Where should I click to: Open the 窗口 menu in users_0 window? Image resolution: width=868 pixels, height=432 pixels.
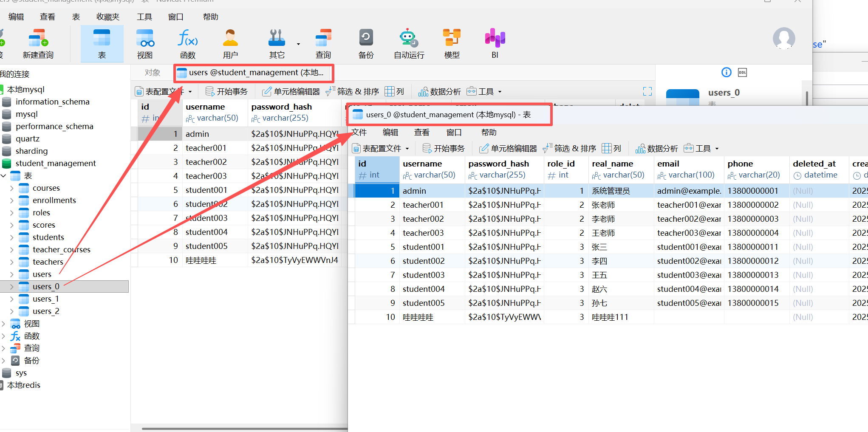pos(454,132)
